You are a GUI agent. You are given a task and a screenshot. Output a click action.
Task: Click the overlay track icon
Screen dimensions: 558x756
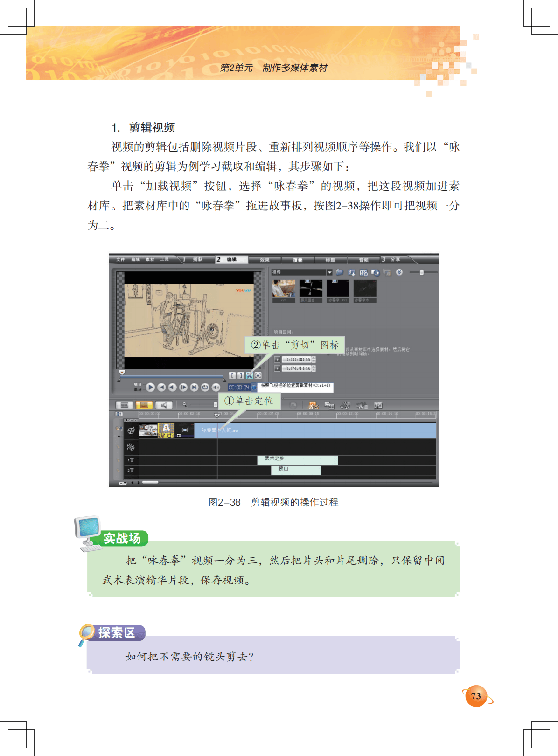pos(131,447)
